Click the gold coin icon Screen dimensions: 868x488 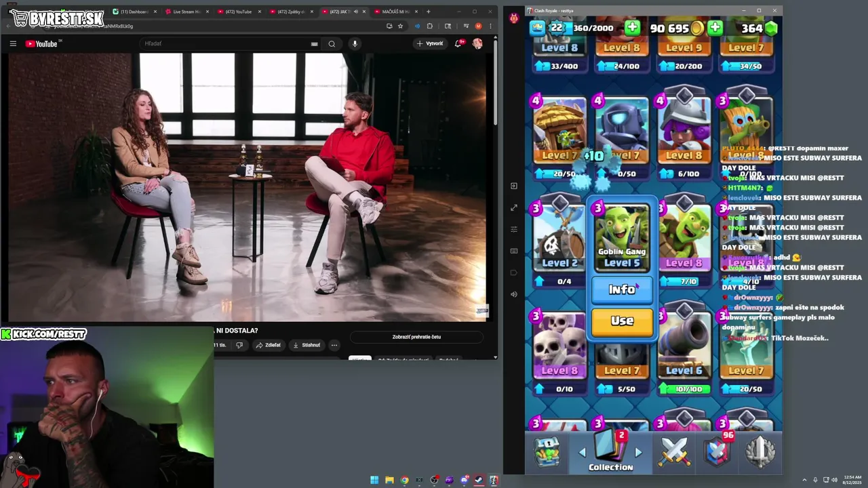point(697,28)
